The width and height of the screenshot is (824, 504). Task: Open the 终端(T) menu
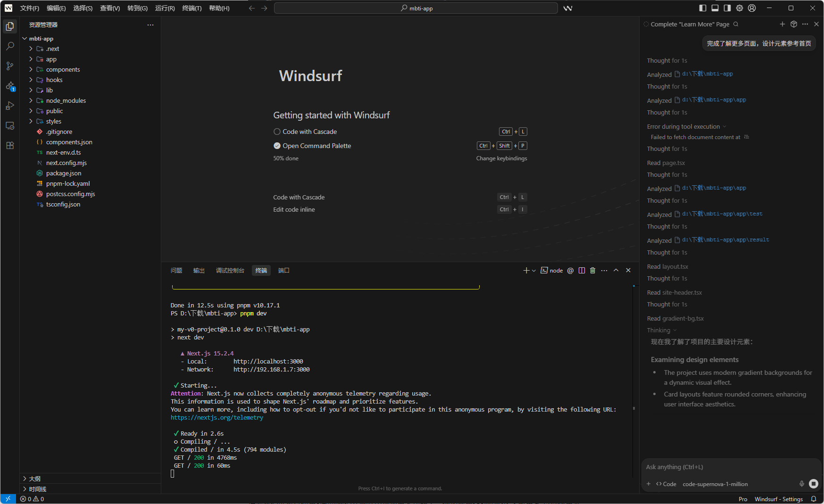click(x=191, y=8)
